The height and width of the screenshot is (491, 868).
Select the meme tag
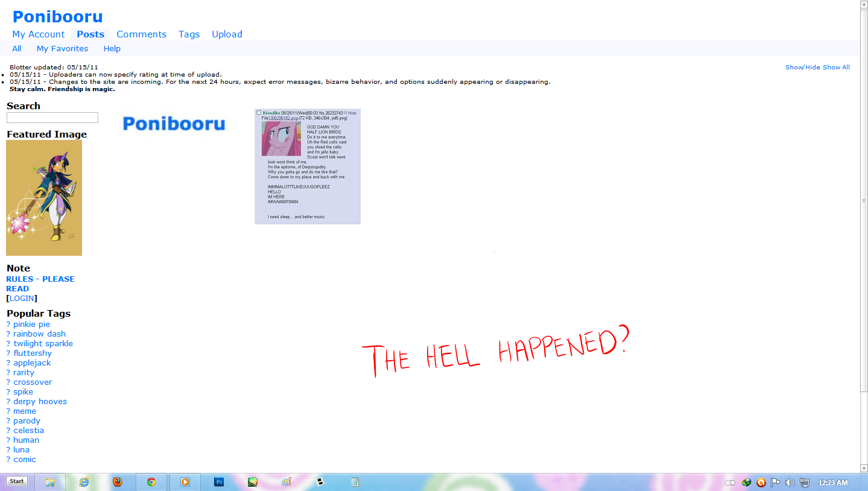click(25, 411)
